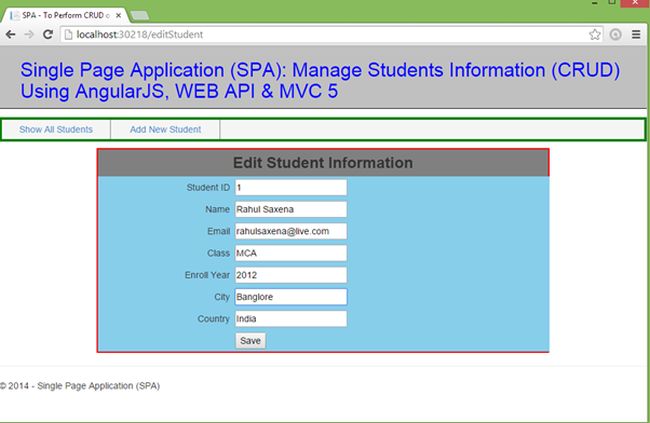Focus the Name field with Rahul Saxena
This screenshot has width=650, height=423.
point(291,209)
